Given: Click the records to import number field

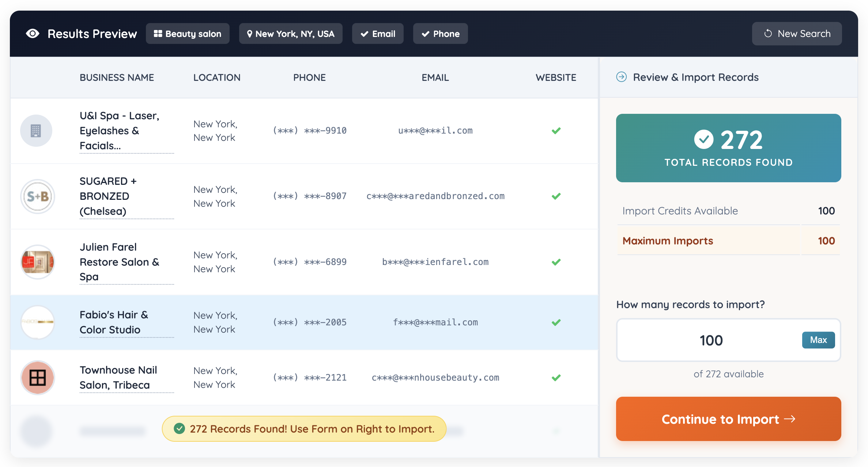Looking at the screenshot, I should (711, 340).
